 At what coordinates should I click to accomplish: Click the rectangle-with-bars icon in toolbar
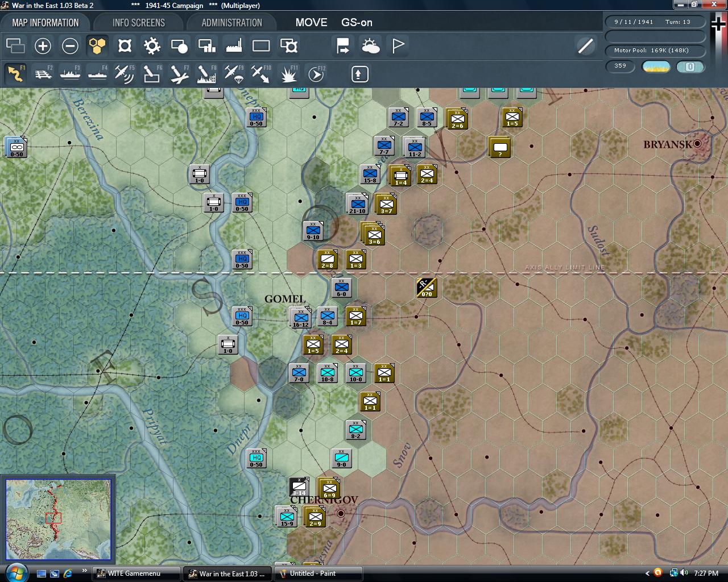(x=206, y=46)
